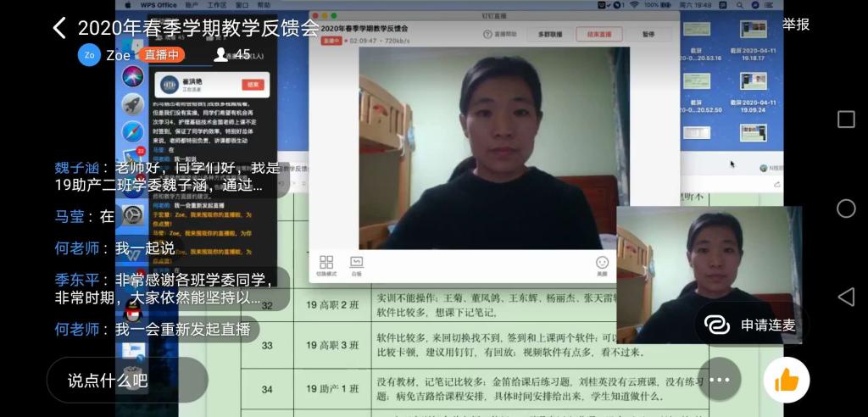This screenshot has height=417, width=868.
Task: Tap the viewer count showing 45
Action: 235,55
